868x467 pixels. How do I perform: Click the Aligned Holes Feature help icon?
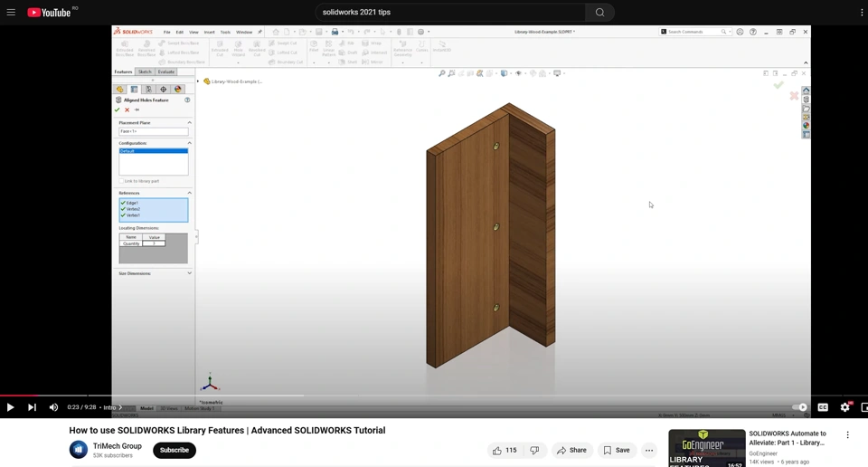pos(187,100)
